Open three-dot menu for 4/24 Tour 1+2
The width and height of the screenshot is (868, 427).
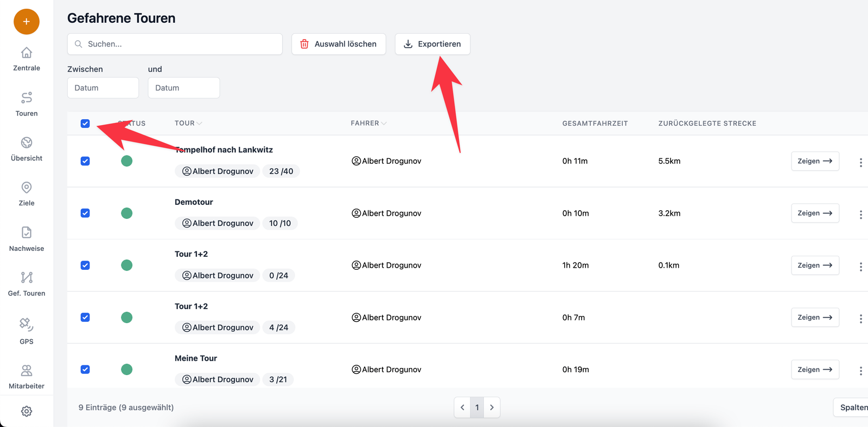coord(860,319)
